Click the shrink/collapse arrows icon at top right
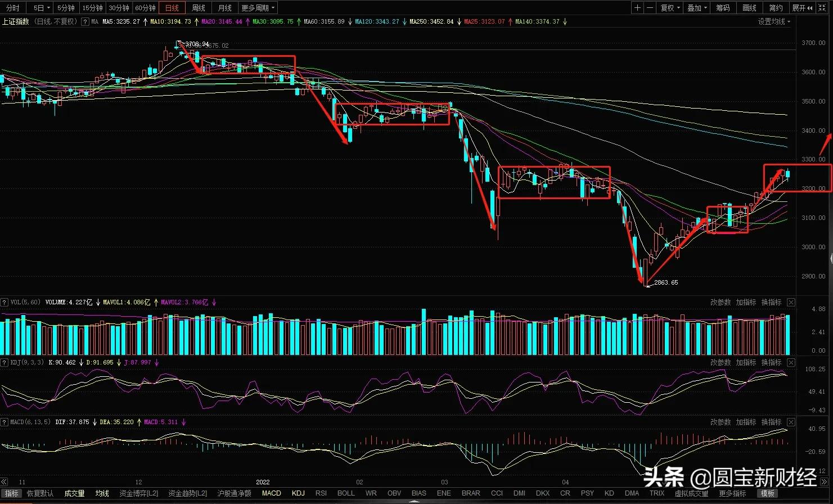The height and width of the screenshot is (504, 833). tap(822, 8)
